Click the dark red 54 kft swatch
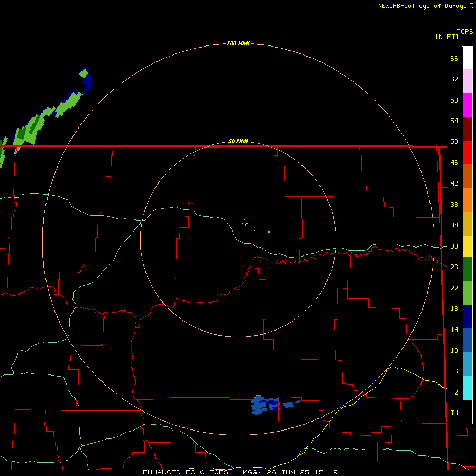 click(467, 129)
